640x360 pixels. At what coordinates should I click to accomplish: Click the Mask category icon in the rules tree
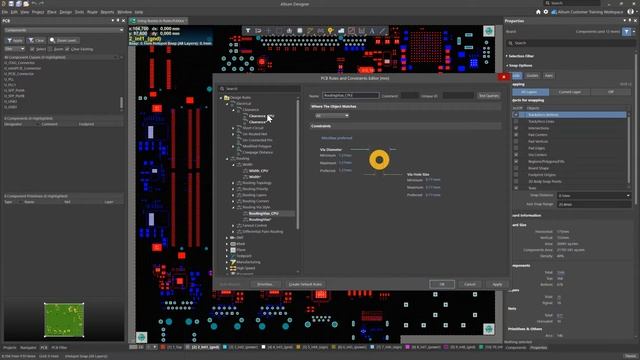tap(233, 244)
